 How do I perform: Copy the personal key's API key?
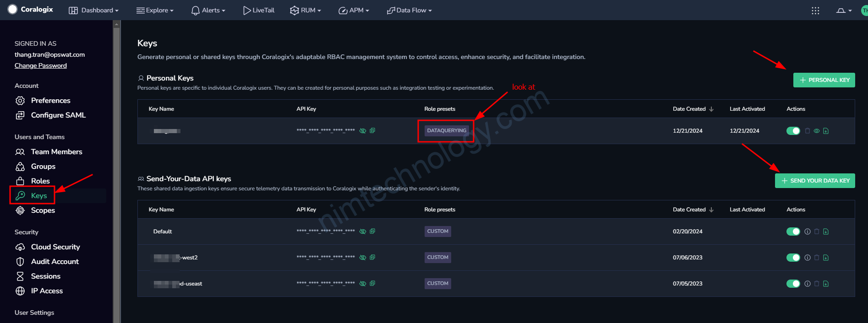tap(372, 131)
